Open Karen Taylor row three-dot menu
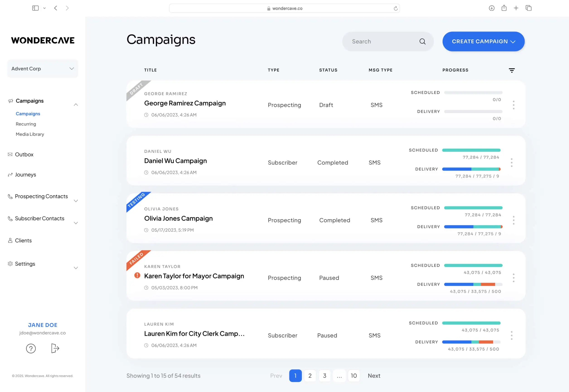This screenshot has width=569, height=392. tap(513, 278)
